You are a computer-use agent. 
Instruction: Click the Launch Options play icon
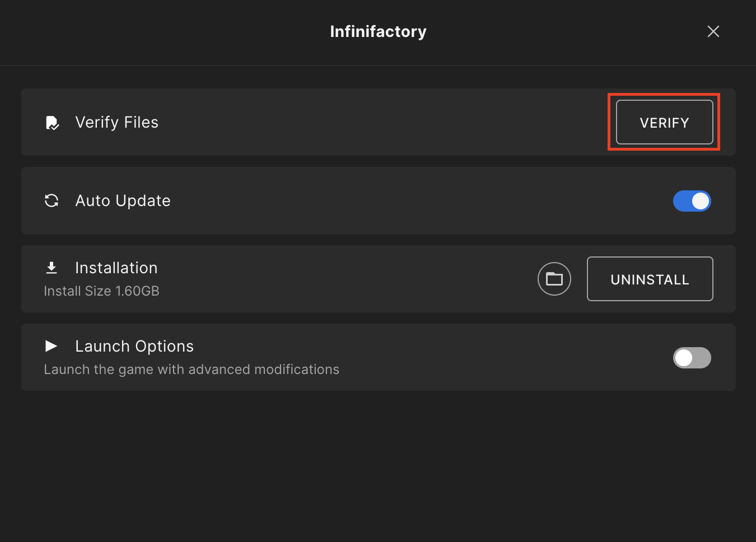coord(51,346)
